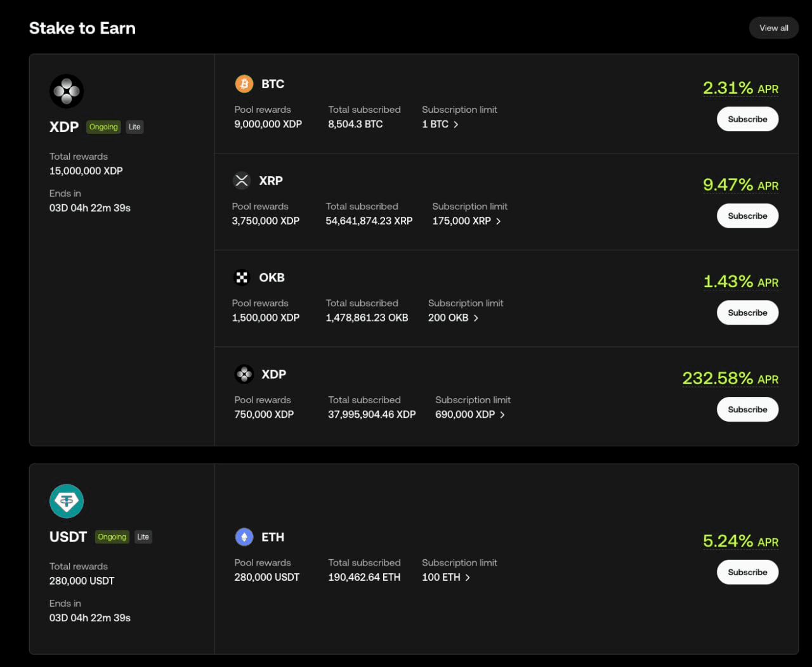
Task: Click the 54,641,874.23 XRP total subscribed value
Action: click(x=369, y=221)
